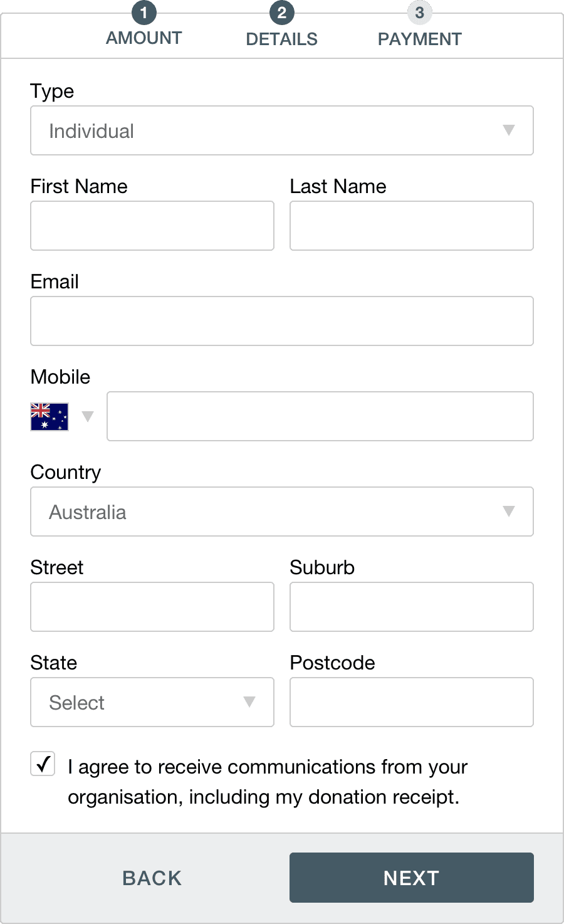Expand the mobile country code arrow
The image size is (564, 924).
pyautogui.click(x=88, y=416)
